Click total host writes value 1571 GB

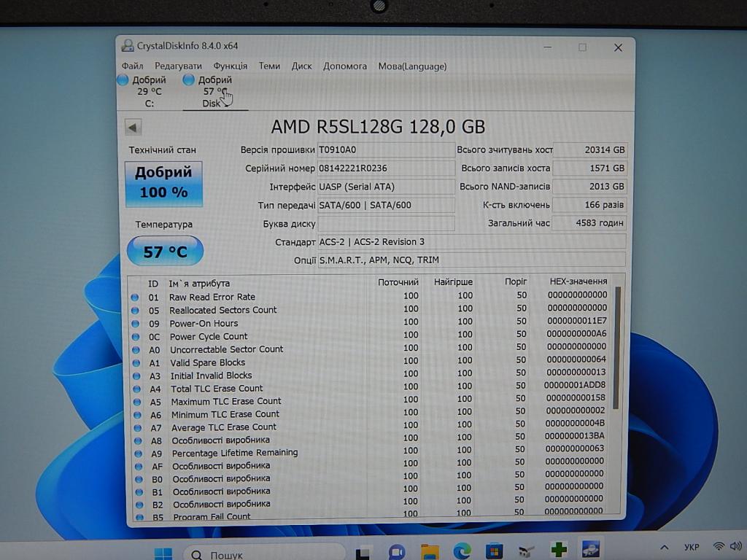click(589, 168)
